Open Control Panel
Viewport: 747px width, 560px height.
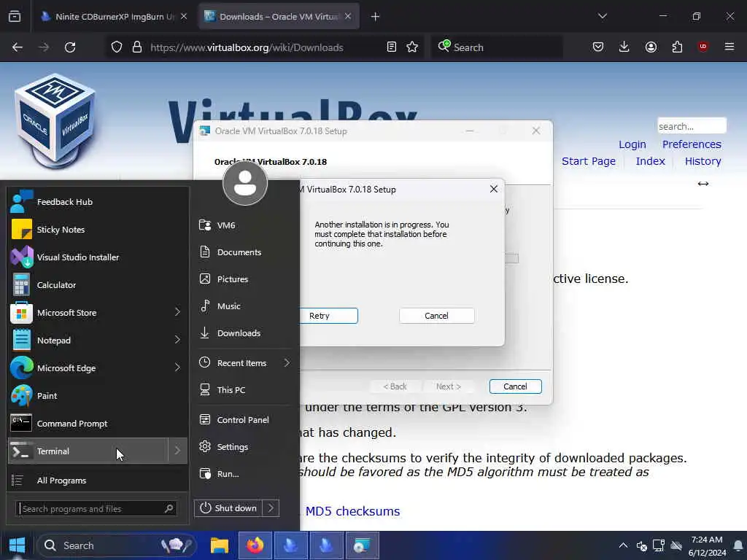(244, 420)
